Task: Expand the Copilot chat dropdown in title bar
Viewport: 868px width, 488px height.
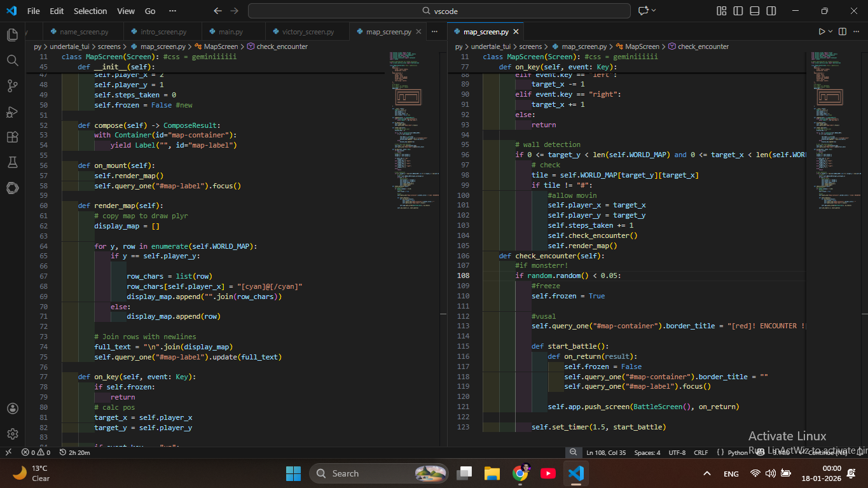Action: pos(654,11)
